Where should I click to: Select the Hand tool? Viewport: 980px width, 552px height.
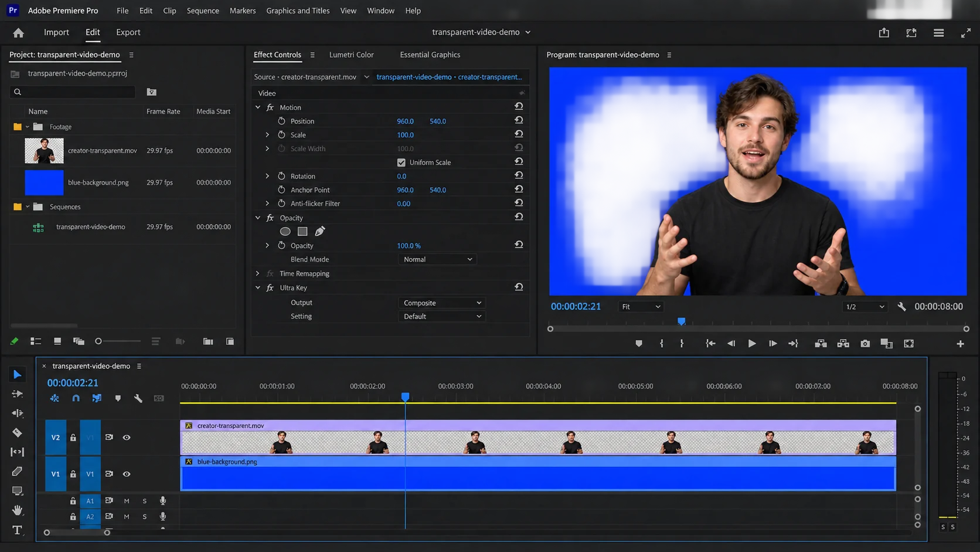click(18, 510)
